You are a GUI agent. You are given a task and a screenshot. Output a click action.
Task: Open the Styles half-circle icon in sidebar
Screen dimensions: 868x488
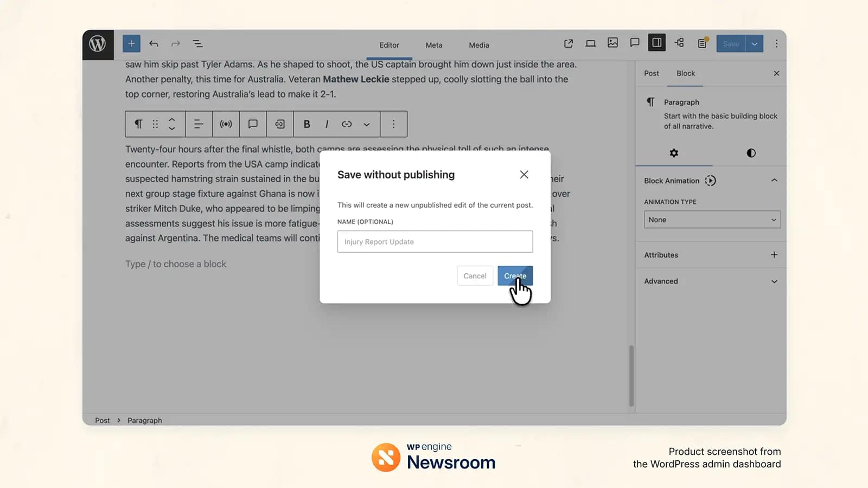click(x=751, y=153)
